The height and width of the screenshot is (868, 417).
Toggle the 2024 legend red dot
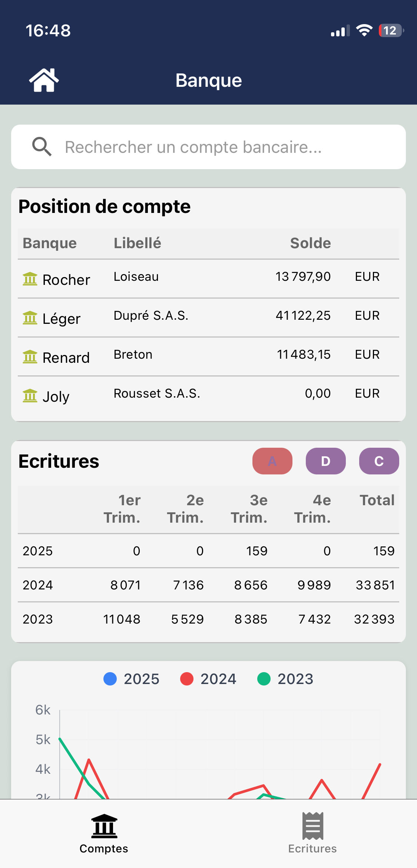(187, 679)
